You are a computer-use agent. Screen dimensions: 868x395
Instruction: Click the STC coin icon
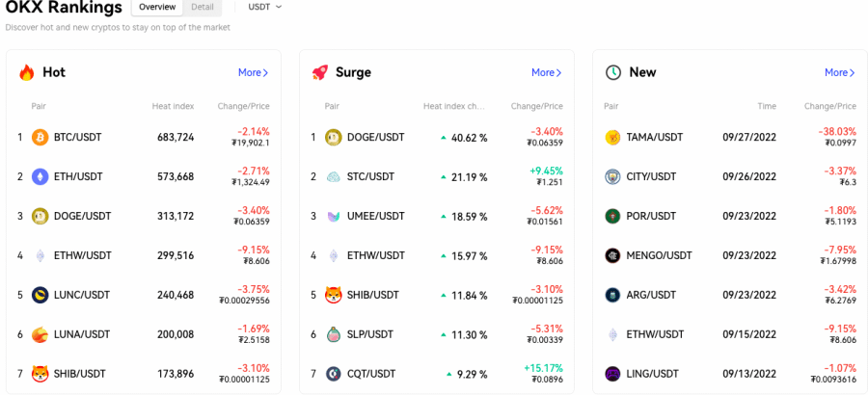point(334,176)
